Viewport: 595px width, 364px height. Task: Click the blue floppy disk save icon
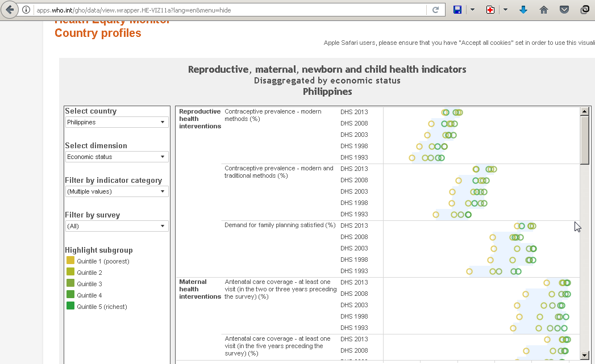pyautogui.click(x=457, y=10)
